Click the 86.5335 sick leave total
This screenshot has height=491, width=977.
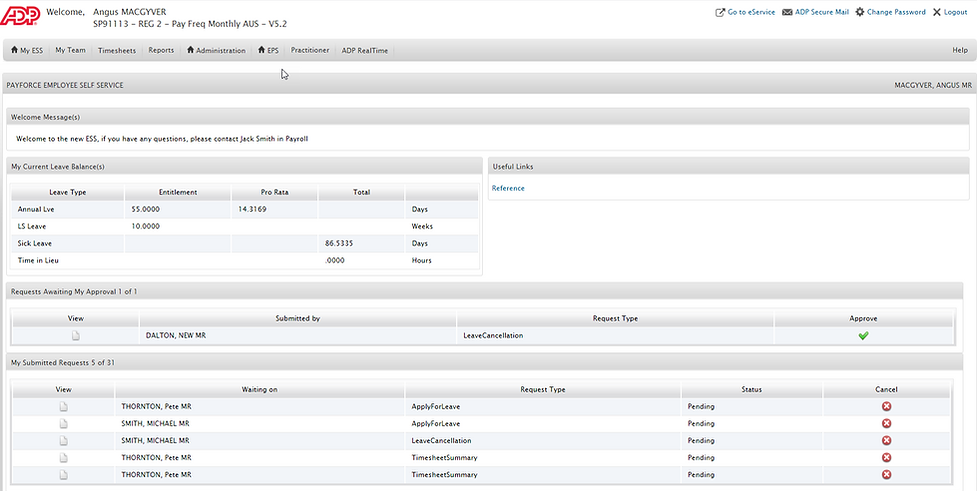[x=339, y=244]
